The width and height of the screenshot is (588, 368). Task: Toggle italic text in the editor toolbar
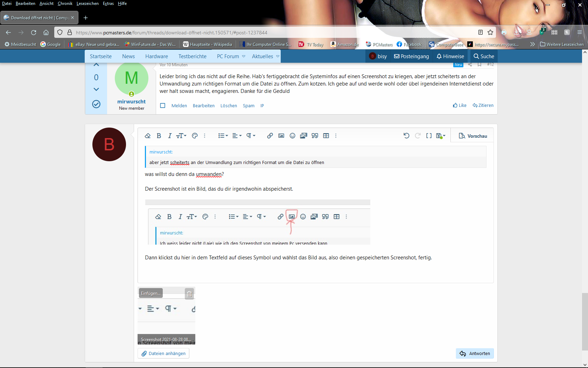(170, 136)
